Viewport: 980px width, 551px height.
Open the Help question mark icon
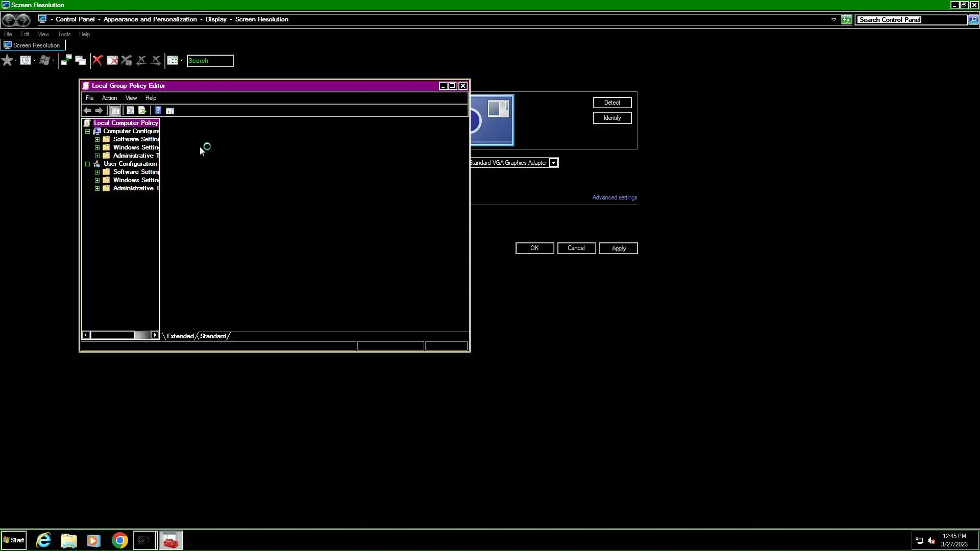click(158, 111)
